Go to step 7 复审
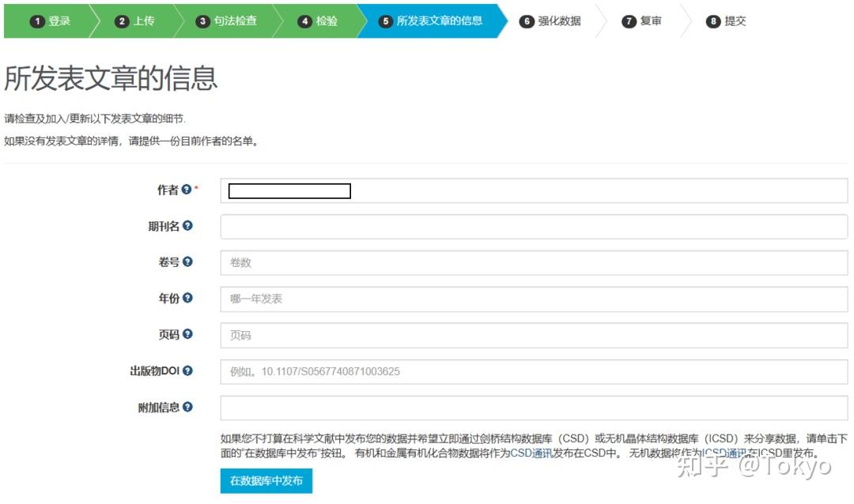The image size is (854, 504). coord(642,21)
